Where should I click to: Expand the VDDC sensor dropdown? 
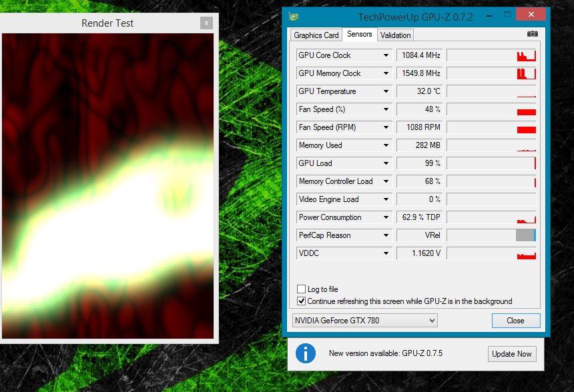(386, 253)
